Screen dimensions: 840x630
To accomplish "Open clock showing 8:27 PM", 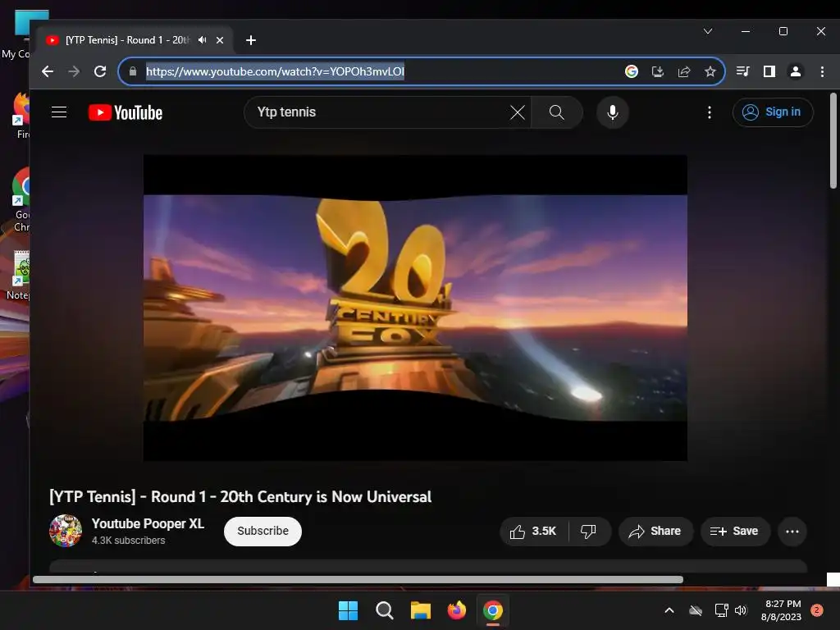I will pos(781,610).
